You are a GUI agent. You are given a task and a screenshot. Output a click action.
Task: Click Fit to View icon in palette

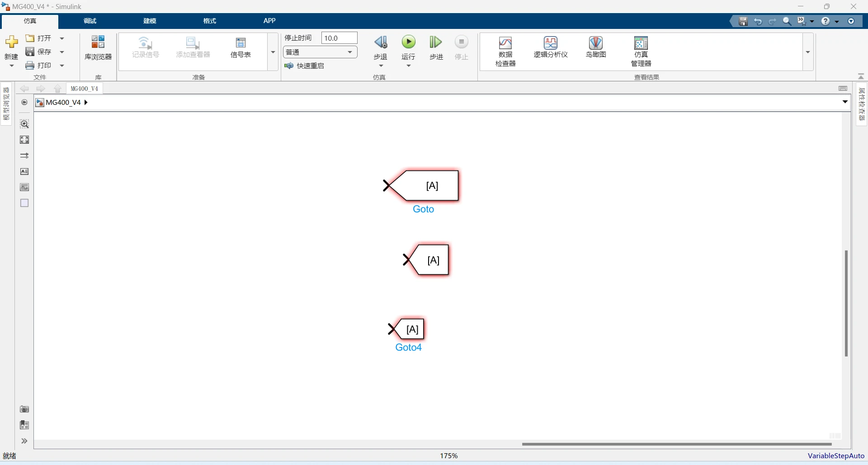[x=24, y=140]
